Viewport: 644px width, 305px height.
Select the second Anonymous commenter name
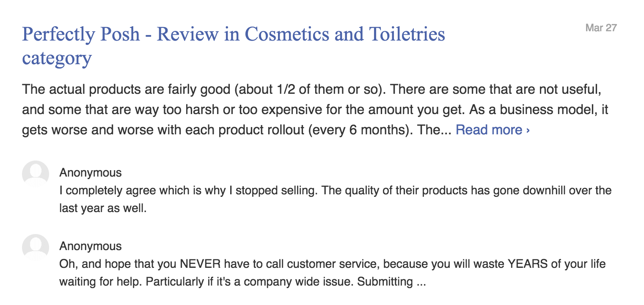coord(91,246)
